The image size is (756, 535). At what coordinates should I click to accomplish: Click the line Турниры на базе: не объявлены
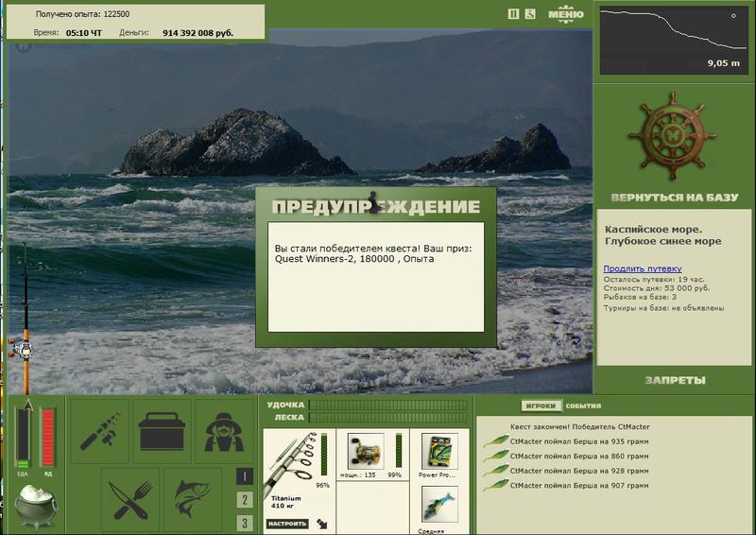click(x=663, y=308)
